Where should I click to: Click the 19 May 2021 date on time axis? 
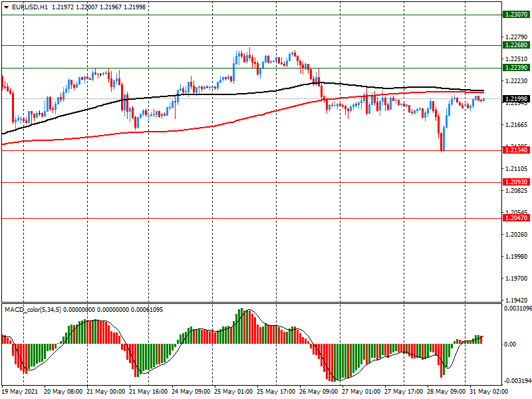coord(21,392)
